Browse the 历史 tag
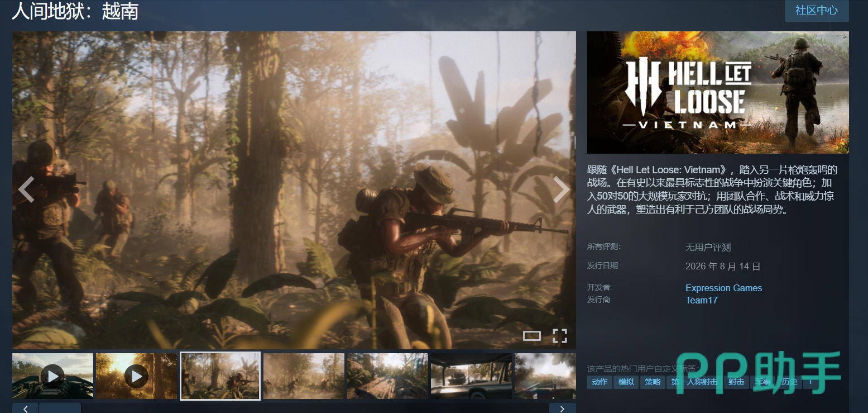 pos(789,382)
